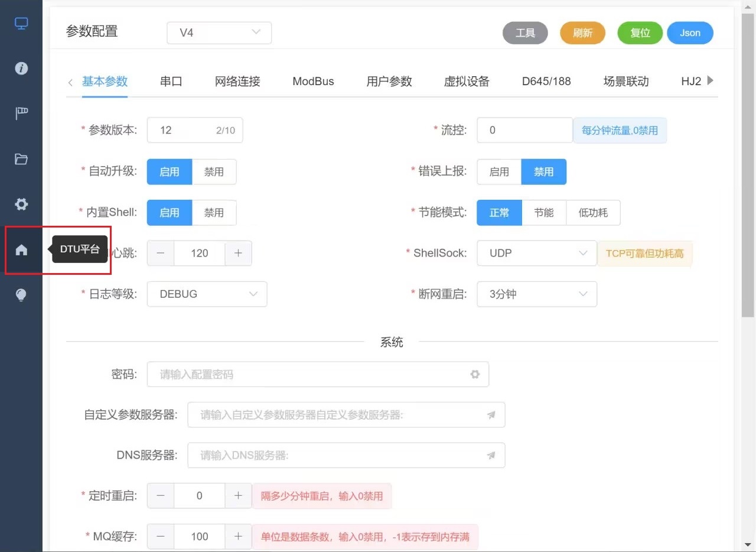Select 节能 for 节能模式
The height and width of the screenshot is (552, 756).
coord(544,213)
